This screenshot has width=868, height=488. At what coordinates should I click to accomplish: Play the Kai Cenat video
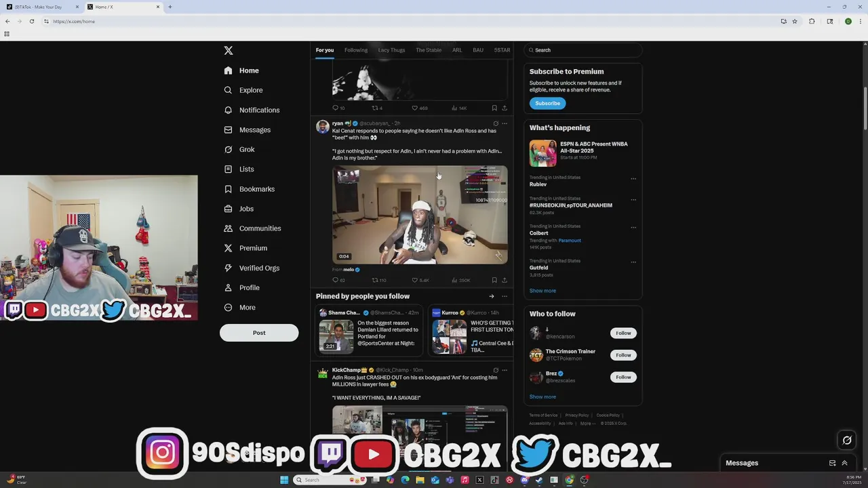click(x=420, y=215)
